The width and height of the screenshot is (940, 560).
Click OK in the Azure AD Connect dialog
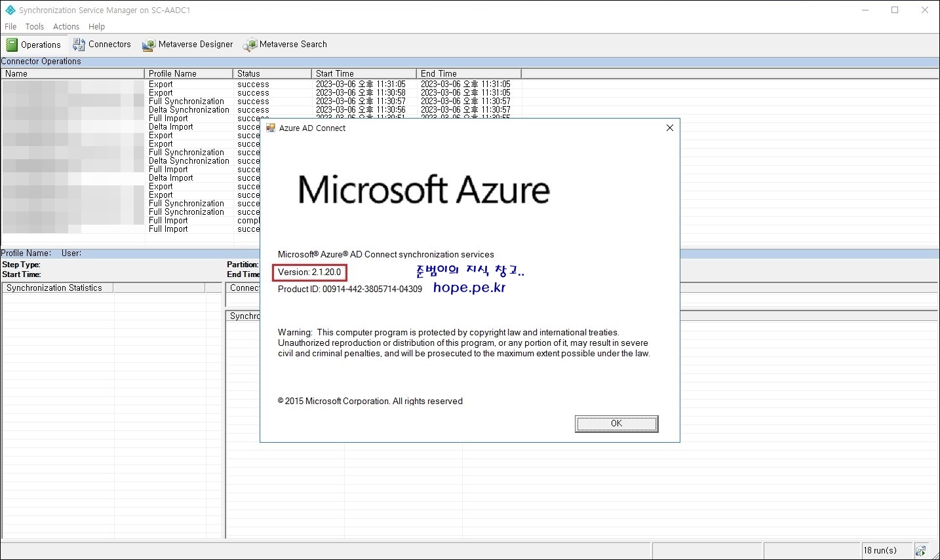pos(617,424)
